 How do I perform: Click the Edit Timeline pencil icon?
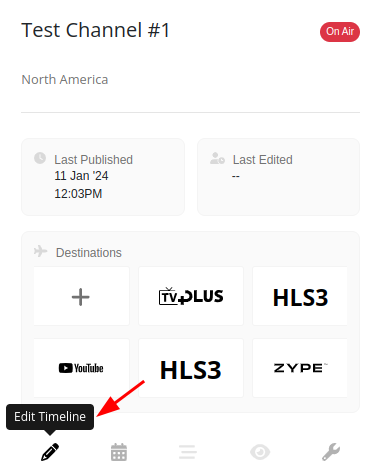coord(50,452)
